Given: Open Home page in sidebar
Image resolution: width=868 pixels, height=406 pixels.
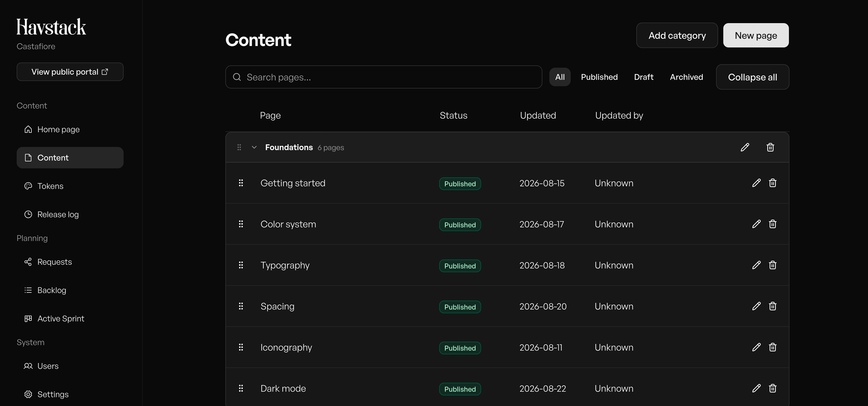Looking at the screenshot, I should [70, 129].
